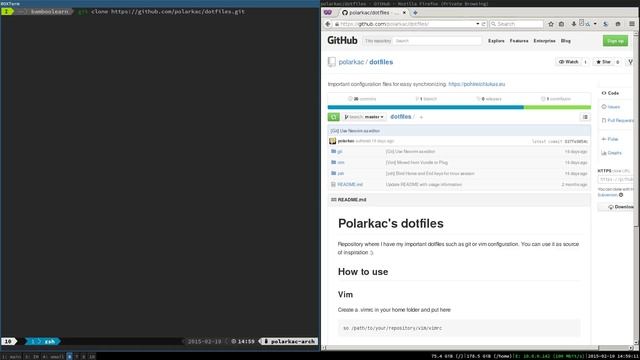Click the green segment of language bar
This screenshot has height=360, width=640.
click(557, 107)
